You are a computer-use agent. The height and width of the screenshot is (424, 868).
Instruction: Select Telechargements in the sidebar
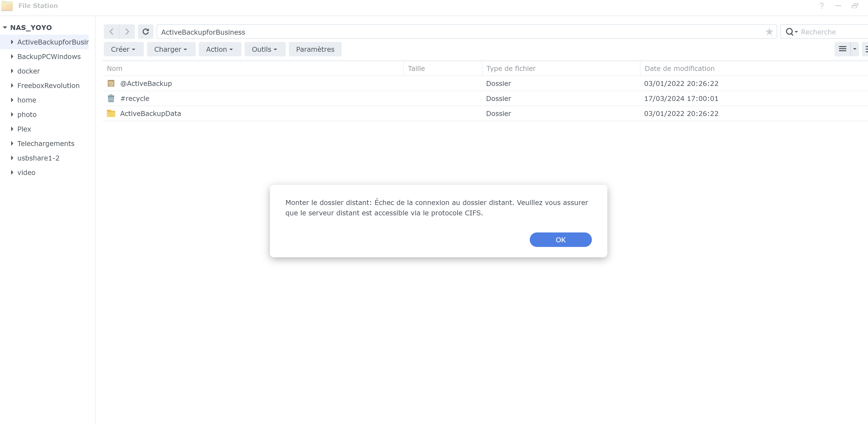(x=46, y=143)
